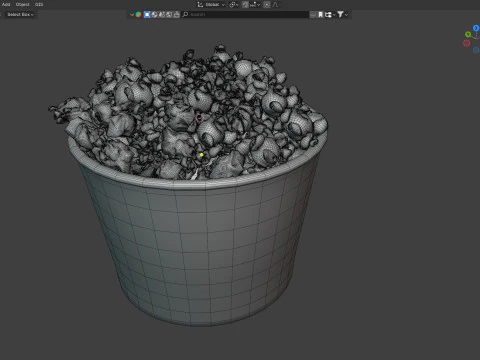Click the small gray button right of search

coord(313,14)
